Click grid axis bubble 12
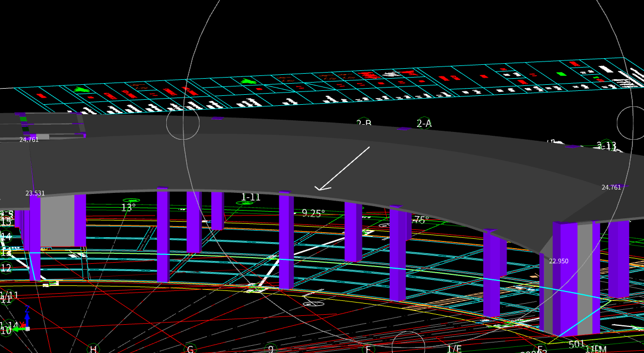The image size is (644, 353). click(x=6, y=268)
